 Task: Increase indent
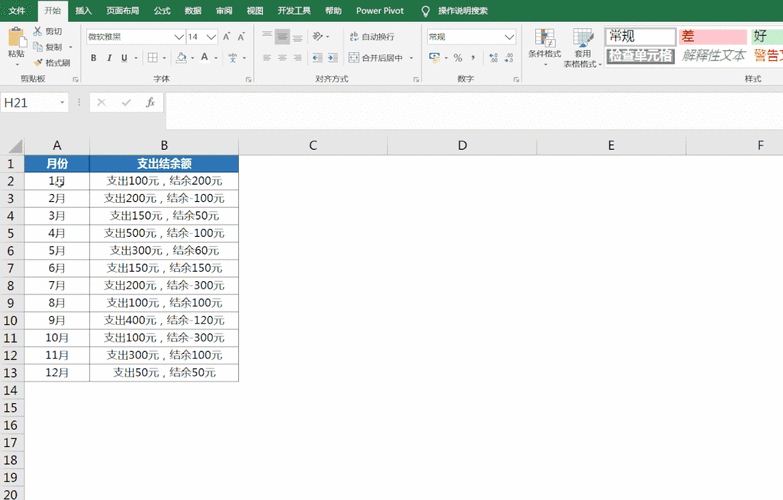coord(333,58)
